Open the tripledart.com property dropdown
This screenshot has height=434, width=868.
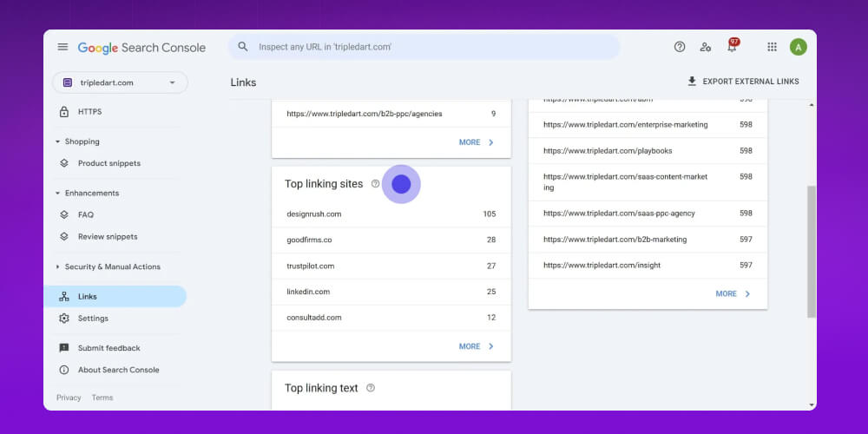(x=120, y=82)
